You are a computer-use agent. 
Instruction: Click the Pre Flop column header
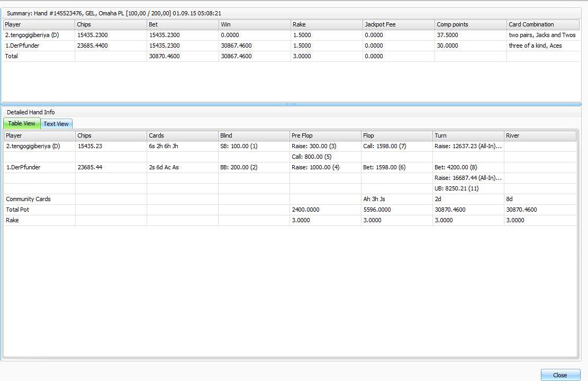pyautogui.click(x=325, y=136)
